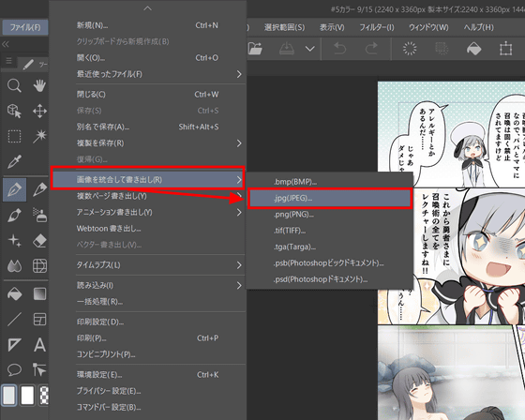The image size is (525, 420).
Task: Select the Decoration sparkle tool
Action: 14,241
